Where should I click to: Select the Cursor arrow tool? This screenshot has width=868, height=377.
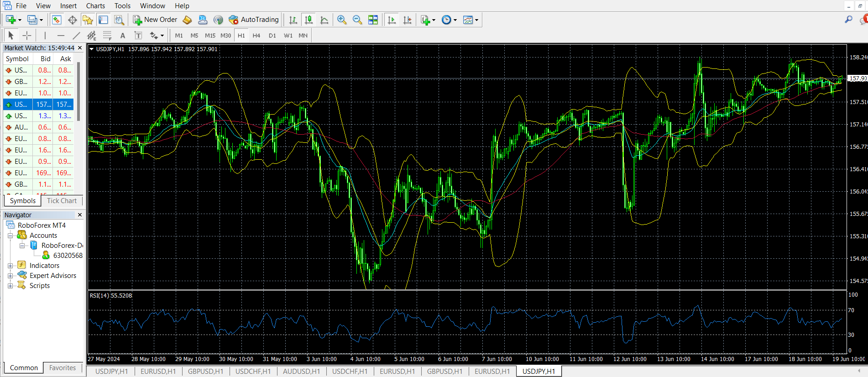coord(11,35)
